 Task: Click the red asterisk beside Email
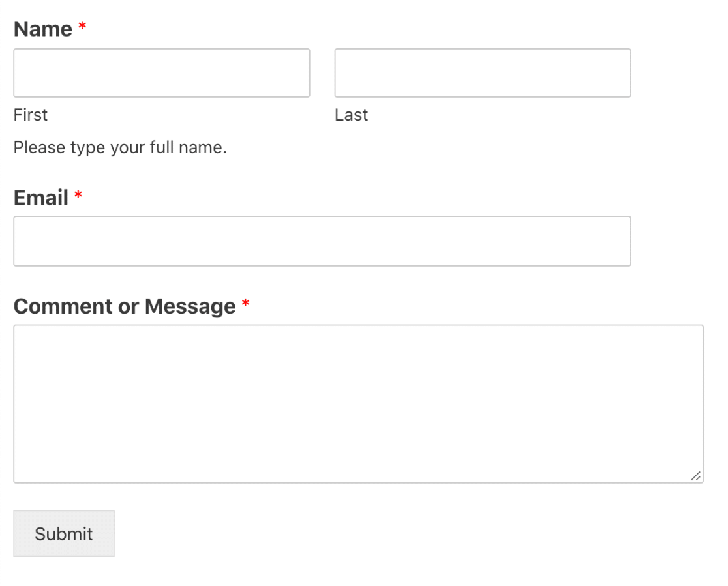pyautogui.click(x=78, y=194)
